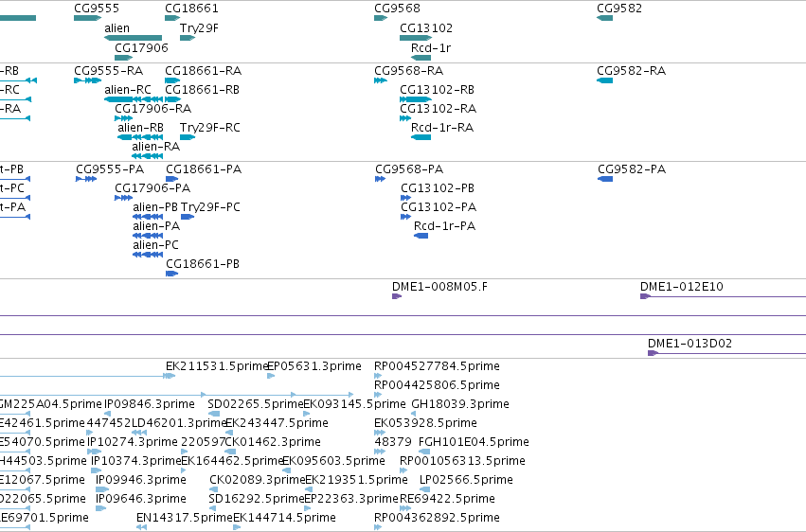Viewport: 806px width, 532px height.
Task: Select the RP004527784.5prime EST label
Action: [x=437, y=366]
